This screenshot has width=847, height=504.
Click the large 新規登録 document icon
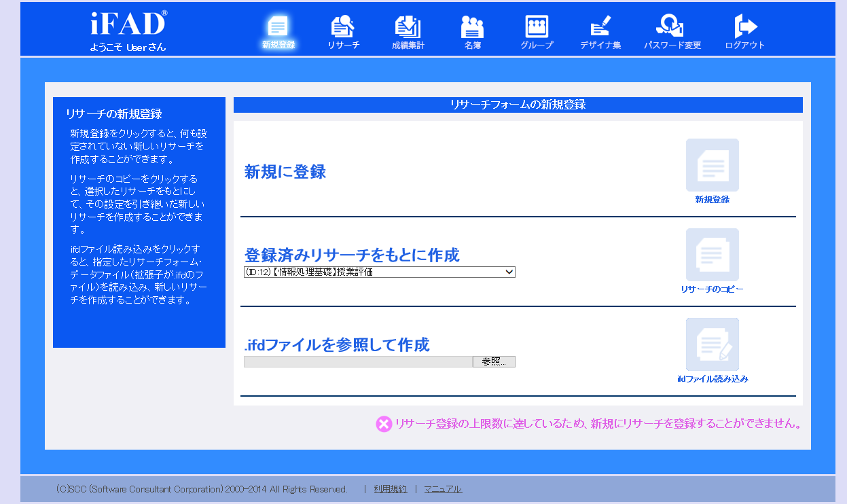(713, 165)
